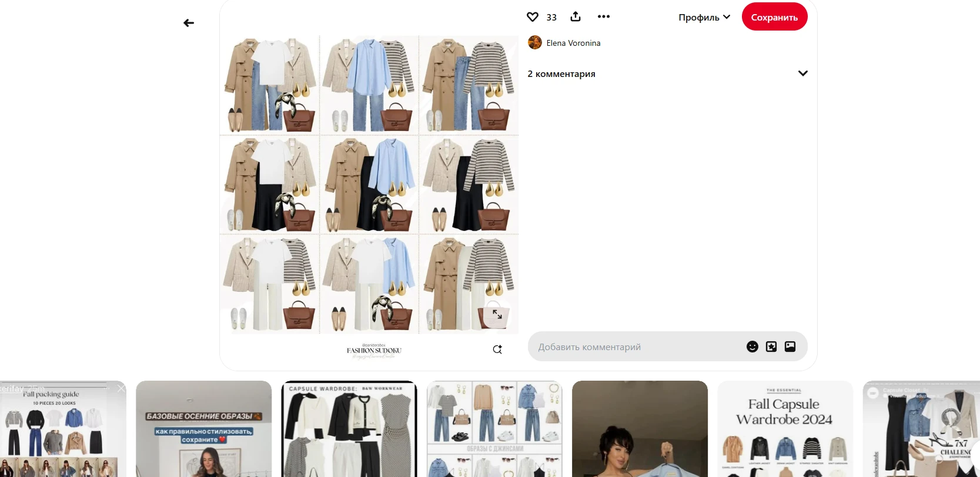Image resolution: width=980 pixels, height=477 pixels.
Task: Like the pin with heart icon
Action: coord(533,17)
